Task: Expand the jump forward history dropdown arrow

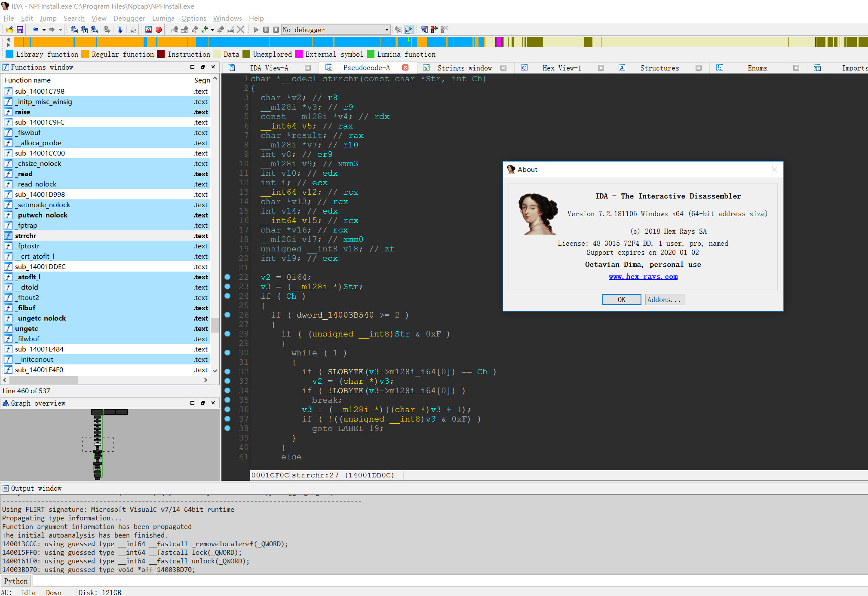Action: click(60, 30)
